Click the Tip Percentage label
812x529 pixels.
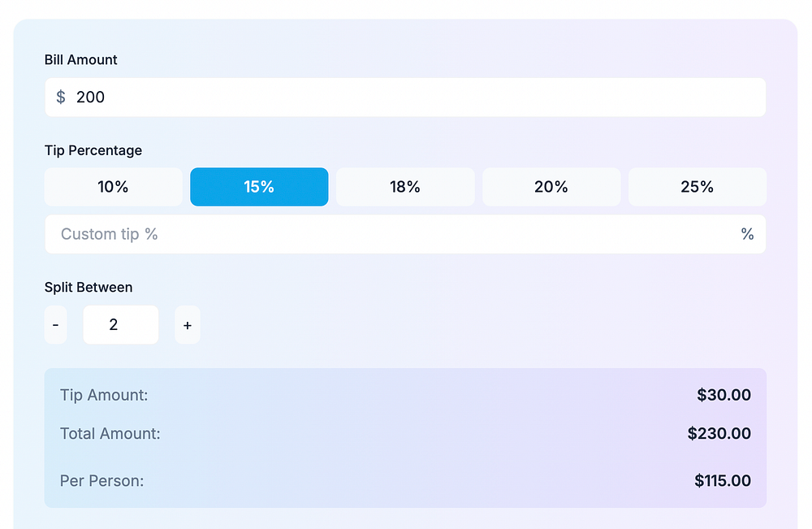(93, 150)
